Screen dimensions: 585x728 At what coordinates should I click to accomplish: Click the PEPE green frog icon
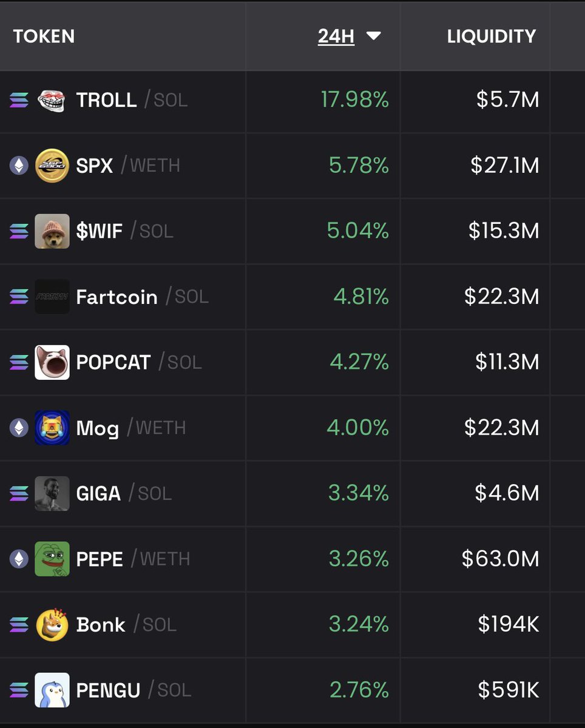tap(52, 559)
